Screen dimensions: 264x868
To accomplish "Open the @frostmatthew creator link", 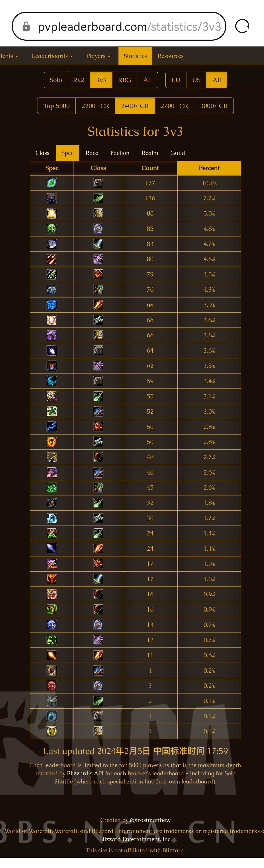I will click(150, 820).
